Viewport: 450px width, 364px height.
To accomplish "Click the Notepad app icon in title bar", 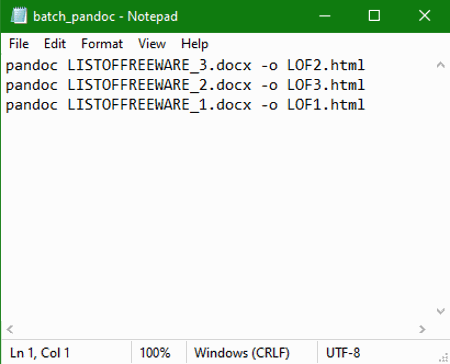I will pyautogui.click(x=19, y=16).
